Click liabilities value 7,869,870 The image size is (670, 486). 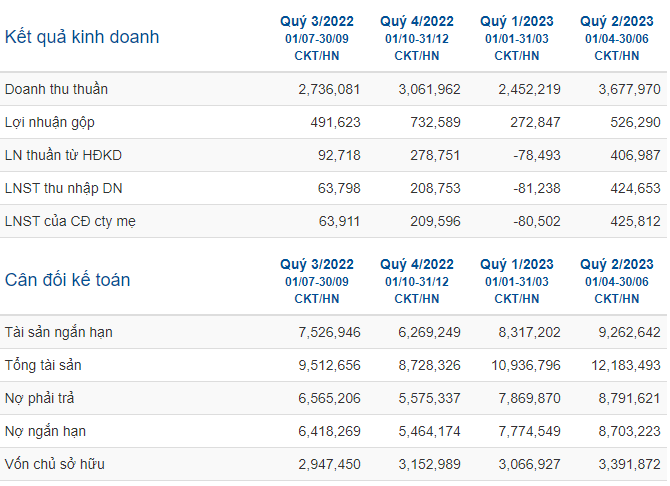[x=529, y=398]
